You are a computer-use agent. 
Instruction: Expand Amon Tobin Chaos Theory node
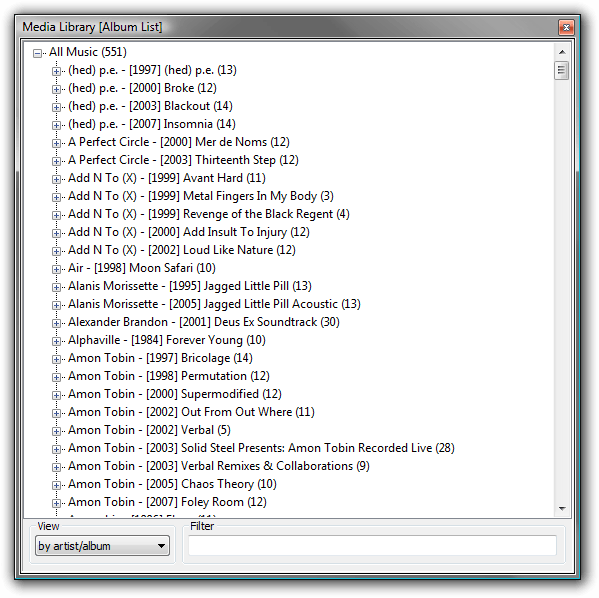(x=57, y=485)
